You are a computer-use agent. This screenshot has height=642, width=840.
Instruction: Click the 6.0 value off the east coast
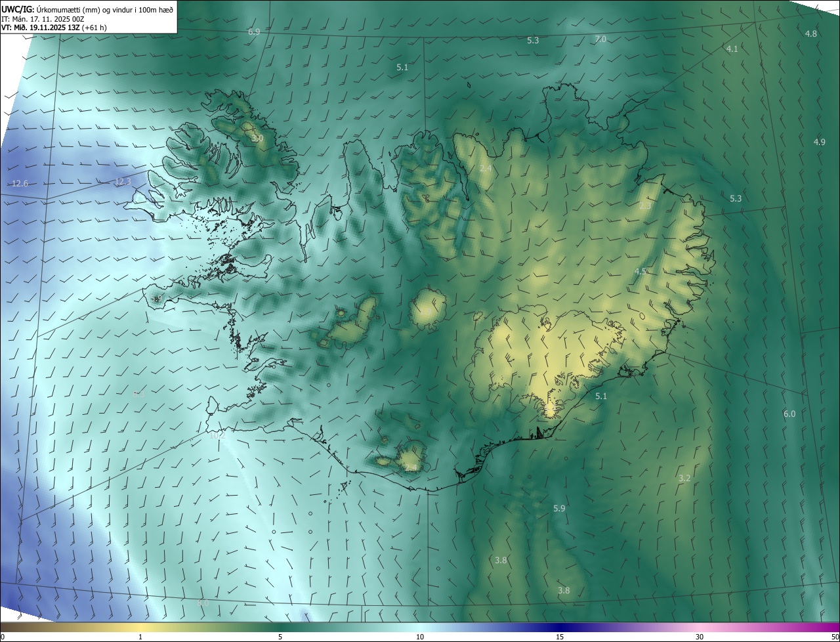coord(789,414)
